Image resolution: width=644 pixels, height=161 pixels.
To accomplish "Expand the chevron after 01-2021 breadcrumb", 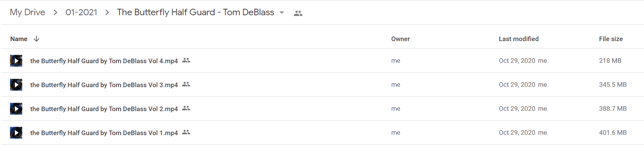I will pos(107,13).
